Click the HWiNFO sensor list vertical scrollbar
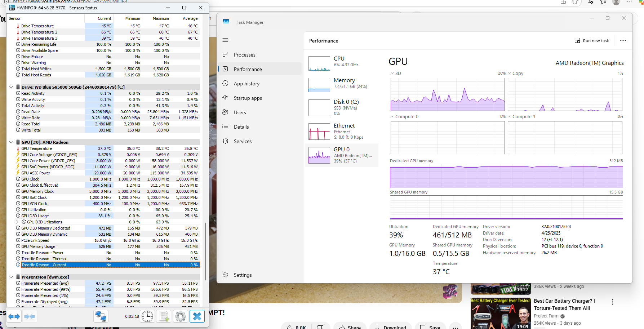 click(x=205, y=252)
